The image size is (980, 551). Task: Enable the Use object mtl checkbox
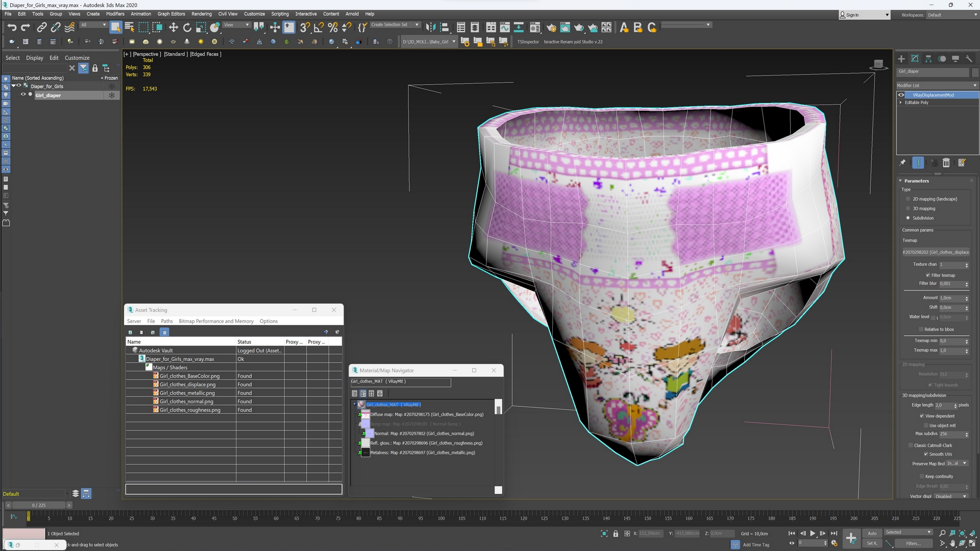926,425
